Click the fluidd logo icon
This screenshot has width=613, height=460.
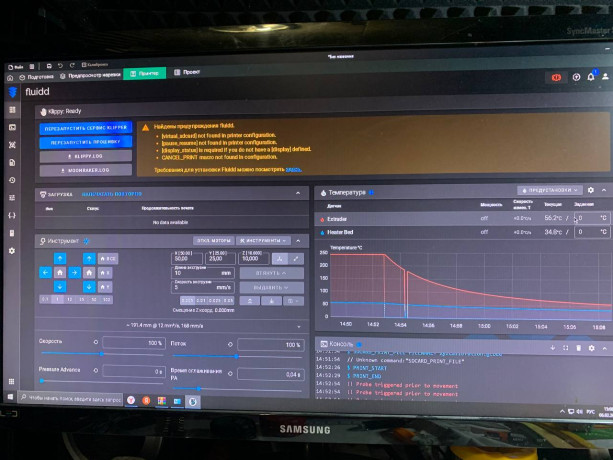pyautogui.click(x=12, y=91)
